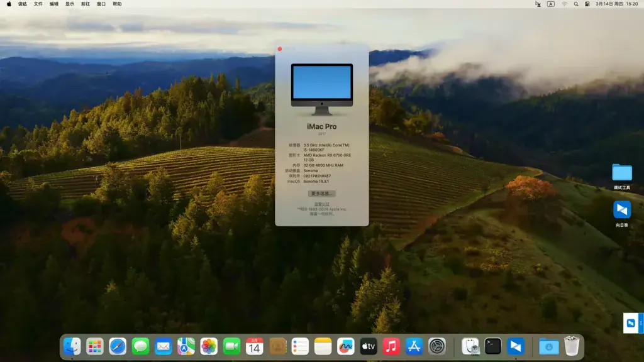Open the App Store from the Dock

[x=414, y=346]
